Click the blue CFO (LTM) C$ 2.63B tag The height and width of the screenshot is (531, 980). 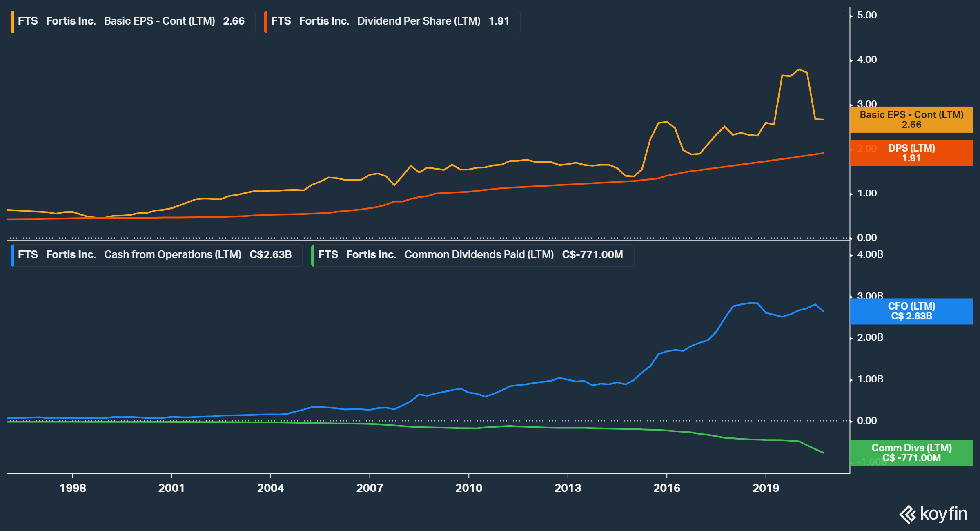point(911,311)
